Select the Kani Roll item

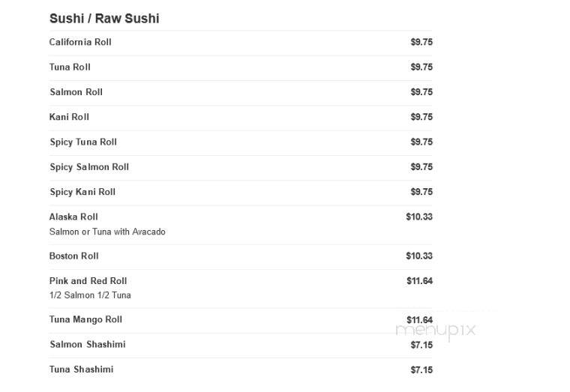[69, 117]
